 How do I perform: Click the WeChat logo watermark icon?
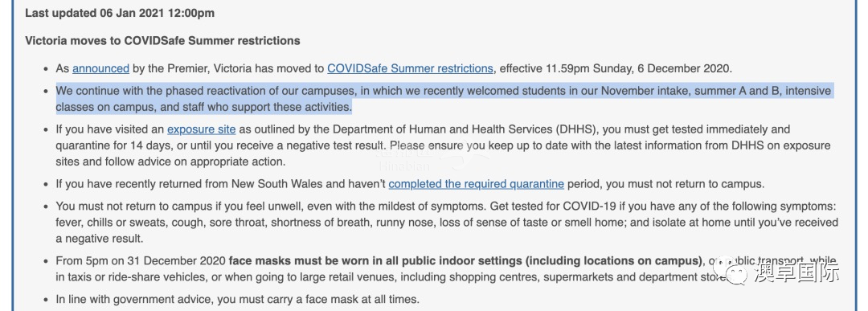731,272
